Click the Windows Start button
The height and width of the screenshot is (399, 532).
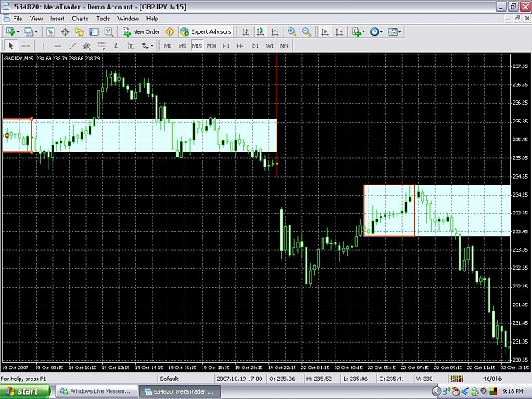(x=26, y=391)
